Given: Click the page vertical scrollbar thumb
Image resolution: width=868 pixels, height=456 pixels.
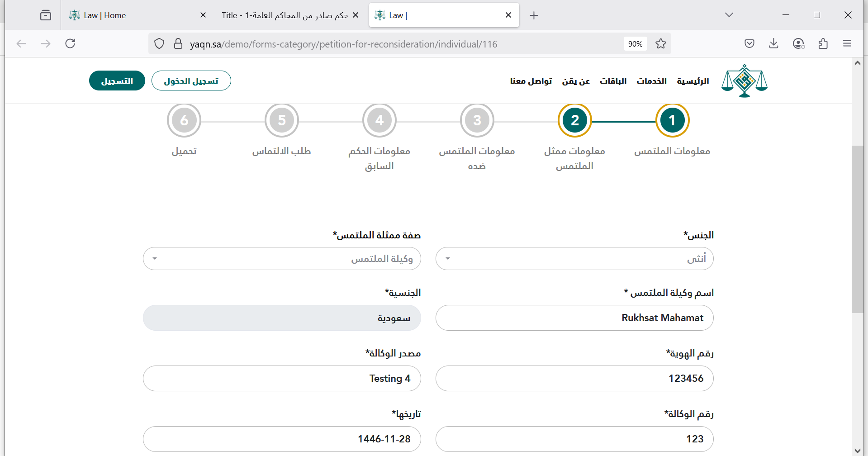Looking at the screenshot, I should tap(857, 228).
